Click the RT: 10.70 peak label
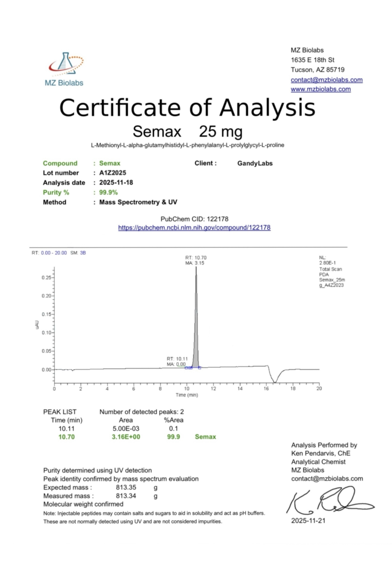392x561 pixels. point(196,257)
